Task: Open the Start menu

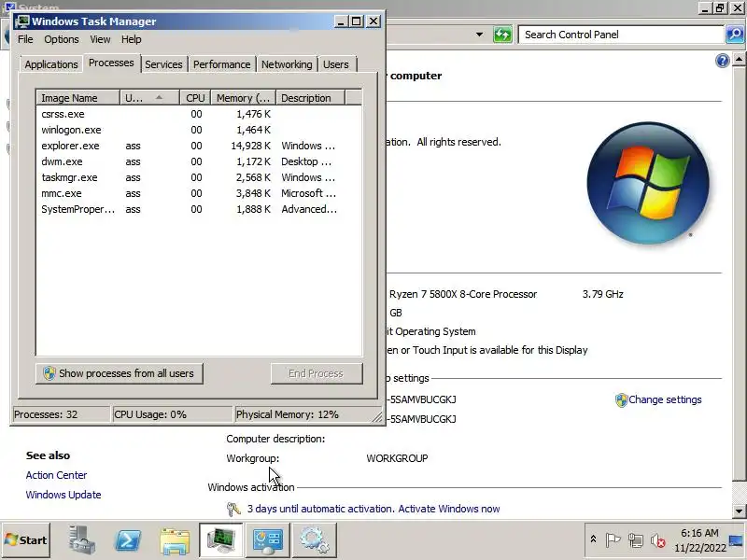Action: tap(26, 540)
